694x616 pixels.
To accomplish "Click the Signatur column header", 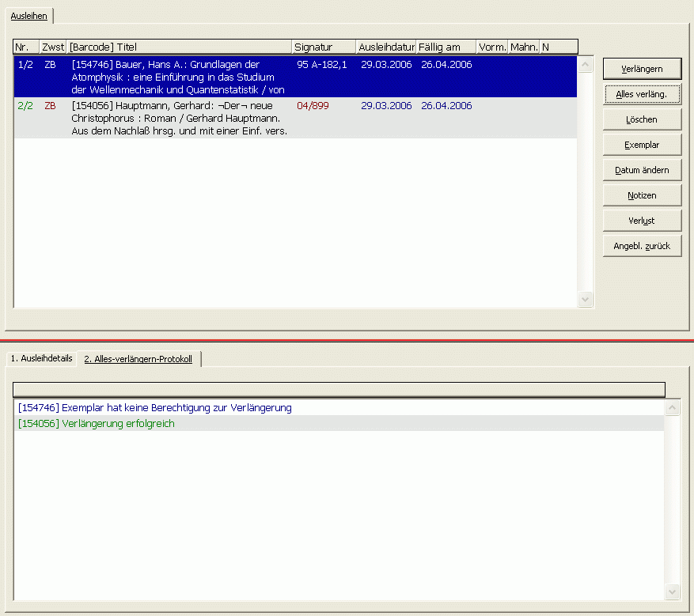I will click(x=324, y=47).
